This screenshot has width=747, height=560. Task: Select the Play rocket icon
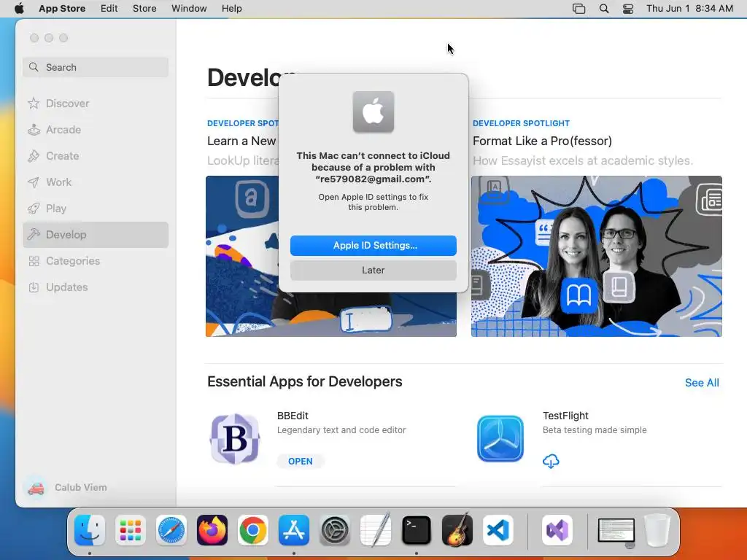[34, 208]
